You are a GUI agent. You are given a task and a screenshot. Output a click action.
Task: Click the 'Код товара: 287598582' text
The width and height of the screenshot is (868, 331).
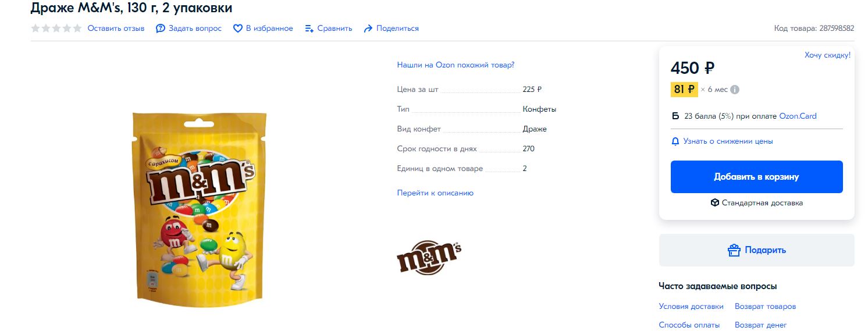814,28
